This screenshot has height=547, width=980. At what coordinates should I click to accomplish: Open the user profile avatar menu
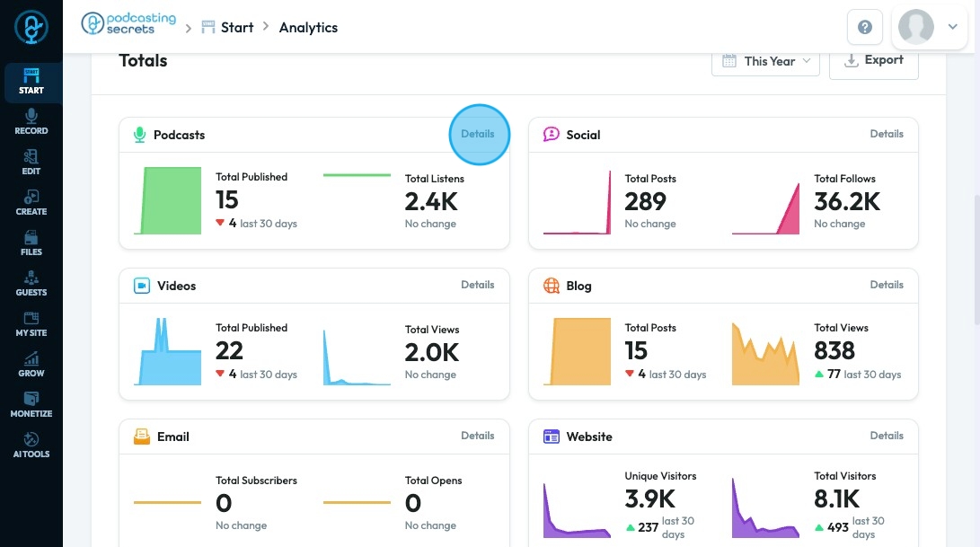click(915, 27)
